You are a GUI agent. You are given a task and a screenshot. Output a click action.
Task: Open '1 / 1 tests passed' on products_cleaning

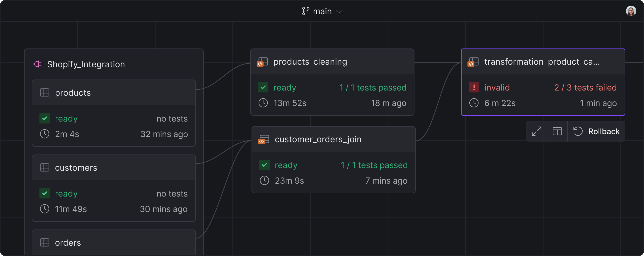coord(372,87)
